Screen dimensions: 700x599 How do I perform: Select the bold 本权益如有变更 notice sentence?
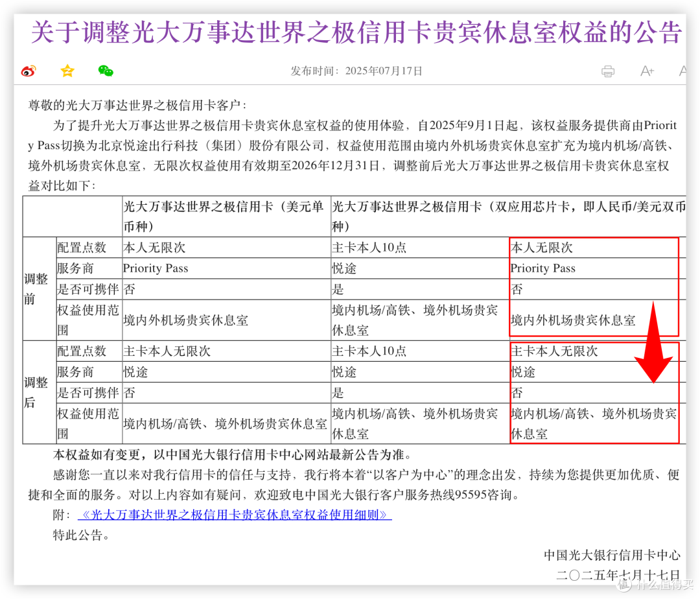232,455
